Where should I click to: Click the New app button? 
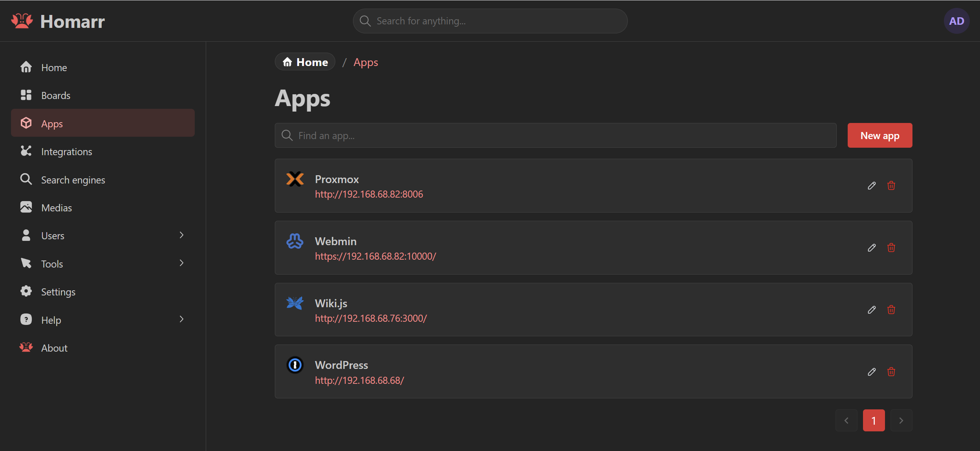(x=879, y=135)
